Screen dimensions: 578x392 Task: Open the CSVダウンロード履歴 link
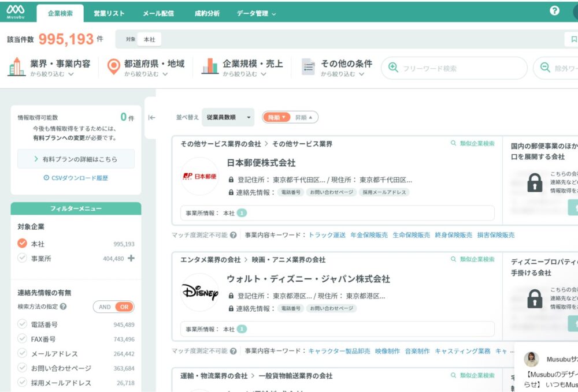pyautogui.click(x=76, y=178)
